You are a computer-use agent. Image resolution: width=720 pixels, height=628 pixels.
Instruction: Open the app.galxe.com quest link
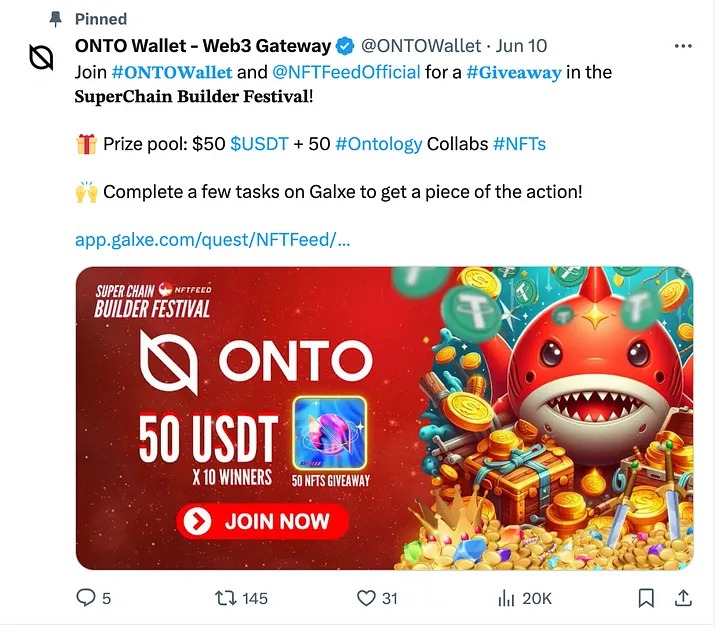coord(213,240)
